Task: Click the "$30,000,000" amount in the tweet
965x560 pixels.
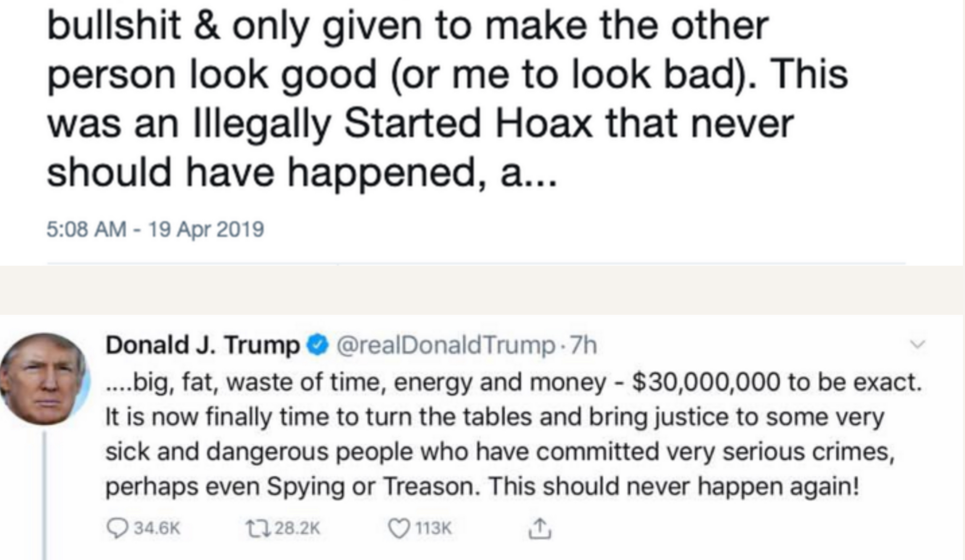Action: point(706,382)
